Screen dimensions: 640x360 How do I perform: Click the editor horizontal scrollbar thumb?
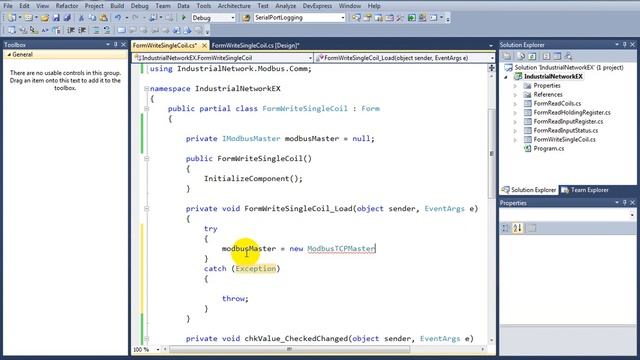[289, 349]
